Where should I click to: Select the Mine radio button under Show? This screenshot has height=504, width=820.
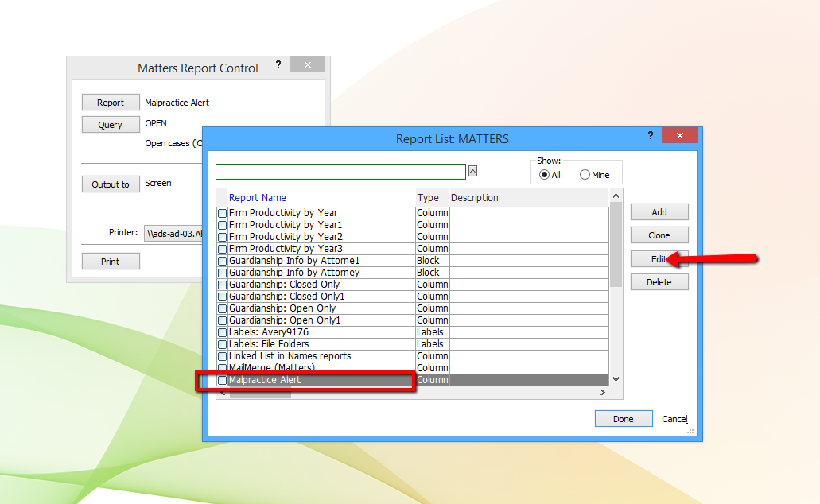[x=585, y=175]
